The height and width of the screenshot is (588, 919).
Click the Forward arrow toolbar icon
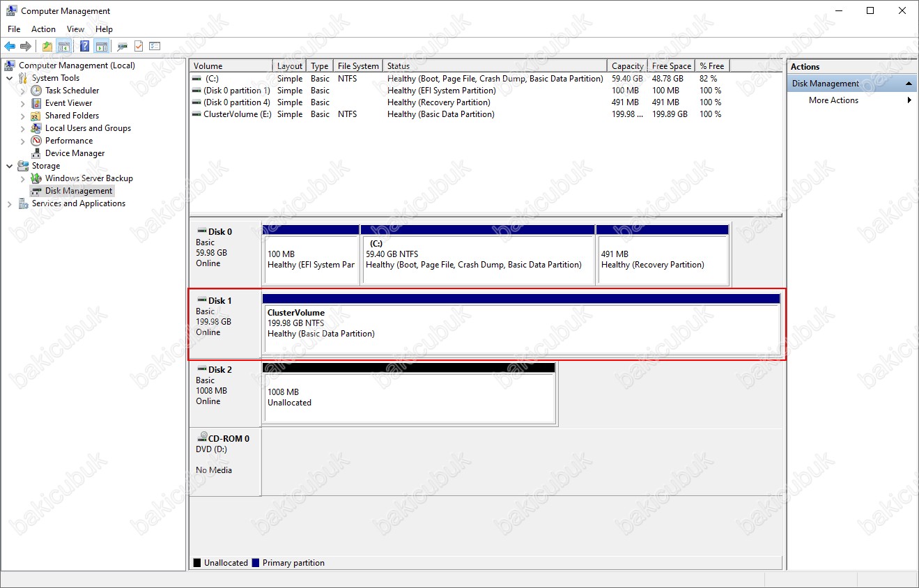[x=26, y=47]
